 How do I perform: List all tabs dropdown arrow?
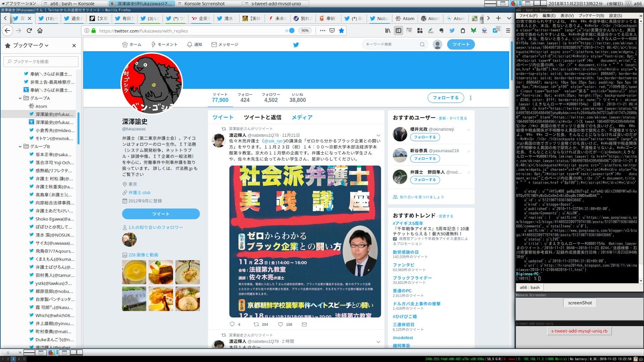coord(509,18)
